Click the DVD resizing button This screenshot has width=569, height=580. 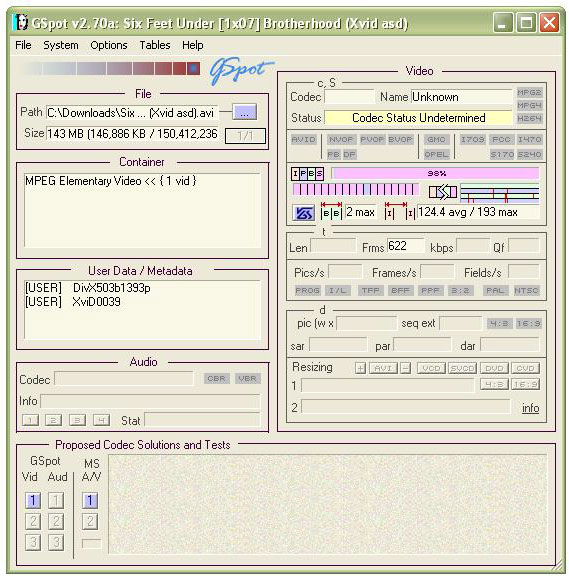[494, 368]
